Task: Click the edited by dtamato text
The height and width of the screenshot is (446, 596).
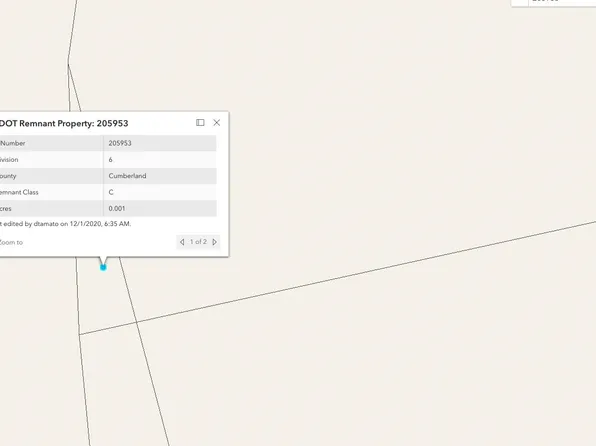Action: click(65, 224)
